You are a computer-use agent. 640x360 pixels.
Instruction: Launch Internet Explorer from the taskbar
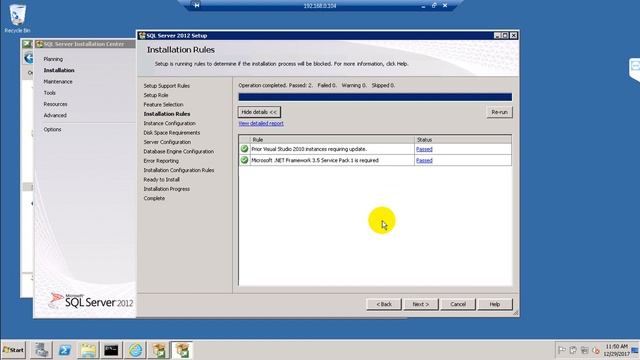click(x=135, y=350)
